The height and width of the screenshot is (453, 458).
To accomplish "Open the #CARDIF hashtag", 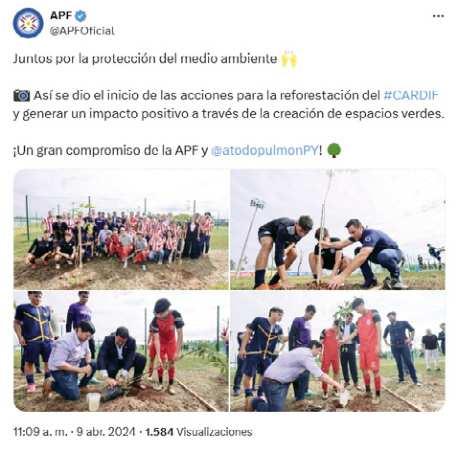I will point(411,95).
